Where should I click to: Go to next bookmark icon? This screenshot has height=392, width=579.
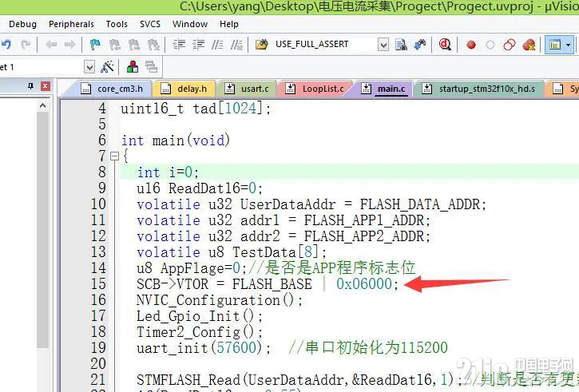(x=133, y=45)
